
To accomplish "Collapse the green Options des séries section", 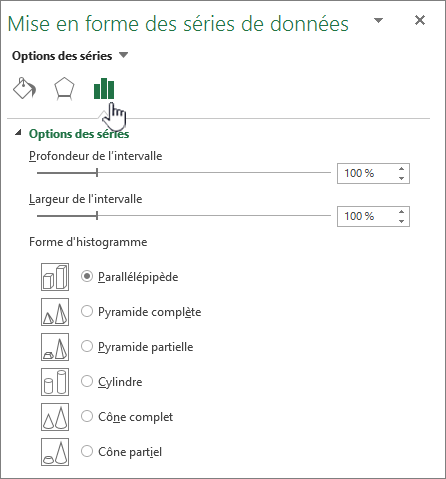I will [18, 133].
